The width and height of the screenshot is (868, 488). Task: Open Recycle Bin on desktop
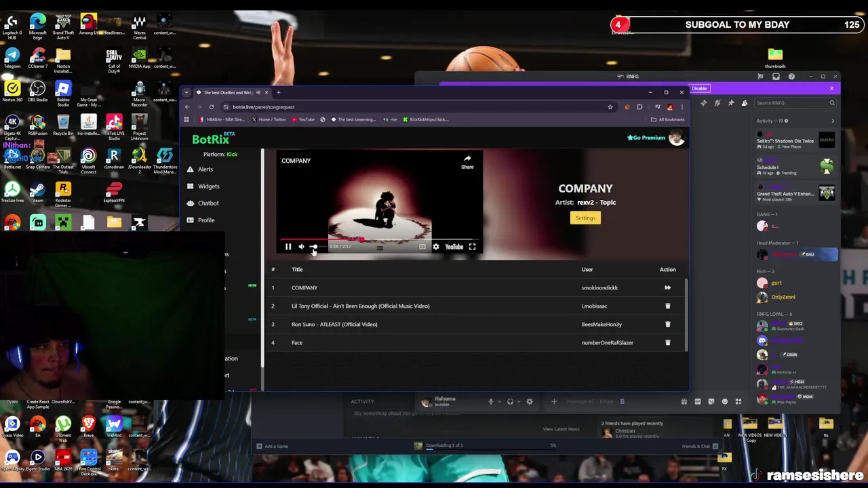tap(62, 125)
